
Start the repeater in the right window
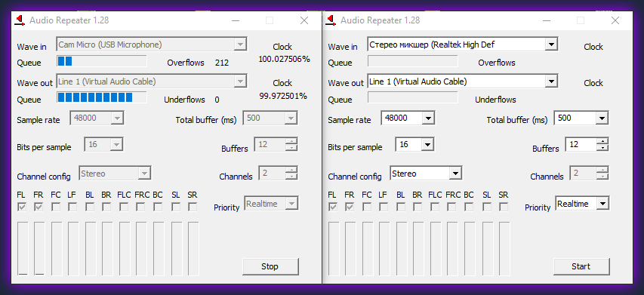[x=581, y=266]
